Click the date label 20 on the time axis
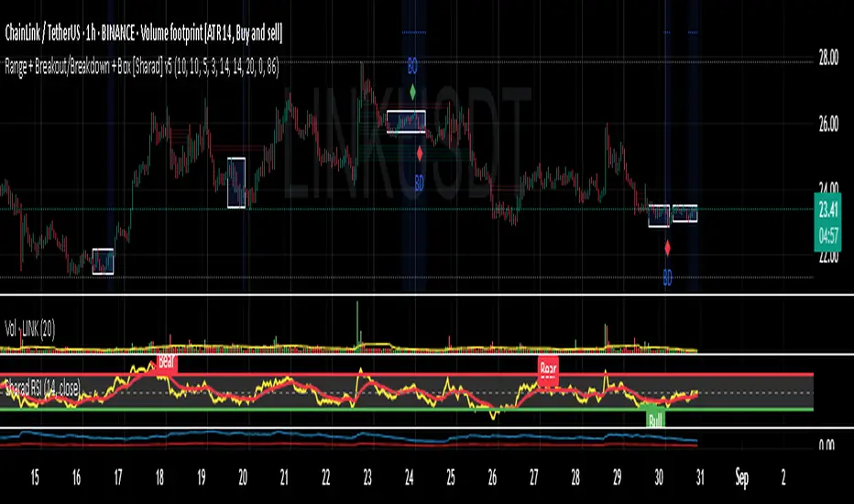This screenshot has height=504, width=854. (243, 477)
